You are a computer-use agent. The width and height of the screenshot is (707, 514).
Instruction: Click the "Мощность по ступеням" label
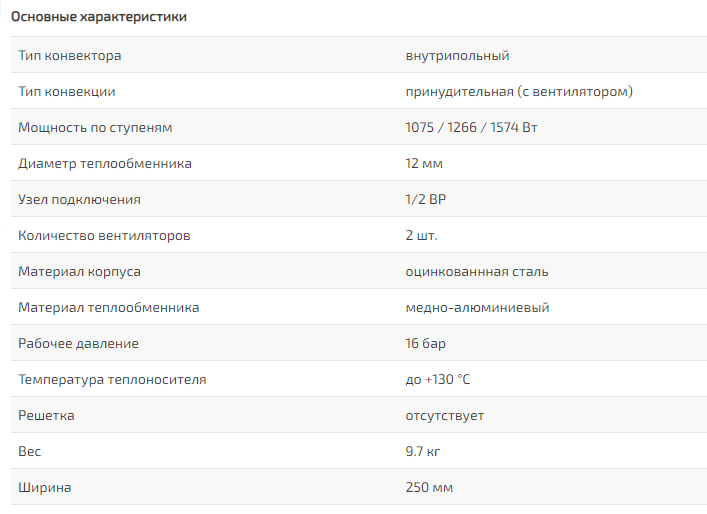(x=96, y=128)
